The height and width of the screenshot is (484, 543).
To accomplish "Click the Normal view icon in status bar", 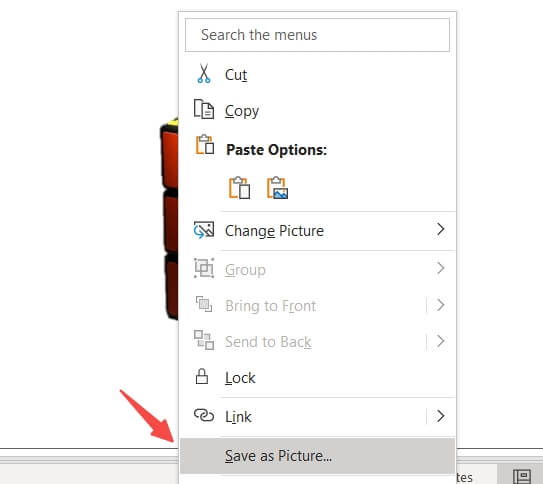I will click(522, 477).
